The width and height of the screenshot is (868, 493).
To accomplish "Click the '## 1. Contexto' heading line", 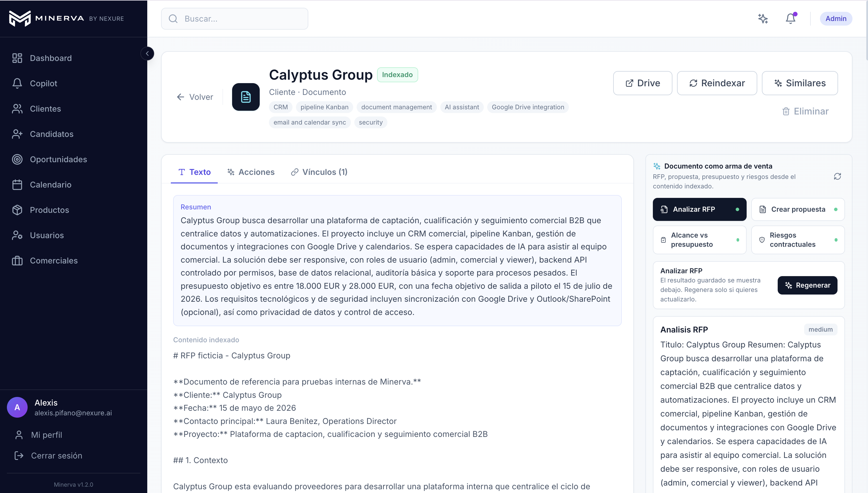I will 200,460.
